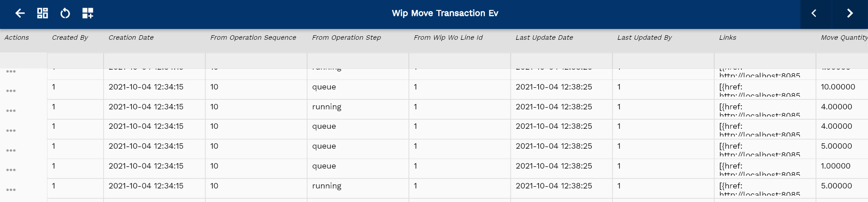Image resolution: width=868 pixels, height=202 pixels.
Task: Open the actions menu for the last visible row
Action: pyautogui.click(x=11, y=190)
